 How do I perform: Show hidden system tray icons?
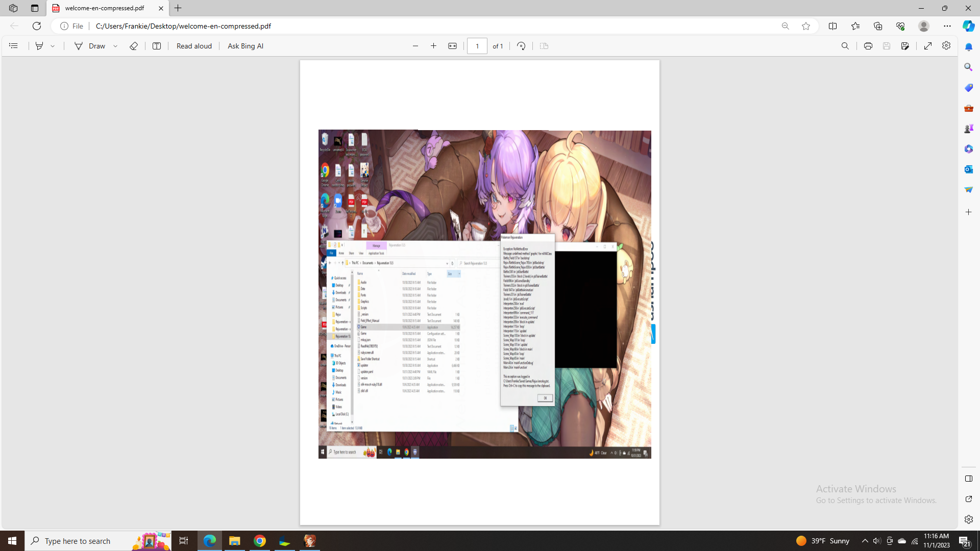(x=865, y=541)
